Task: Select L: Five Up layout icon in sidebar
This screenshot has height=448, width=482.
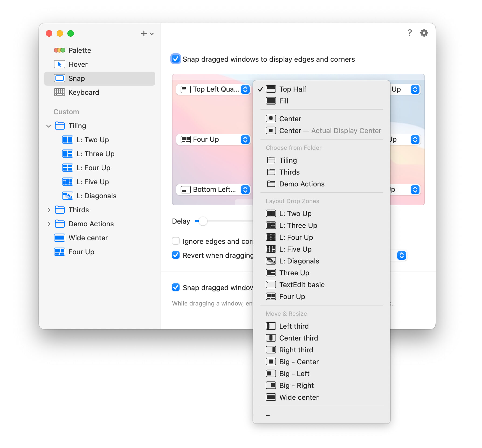Action: tap(67, 182)
